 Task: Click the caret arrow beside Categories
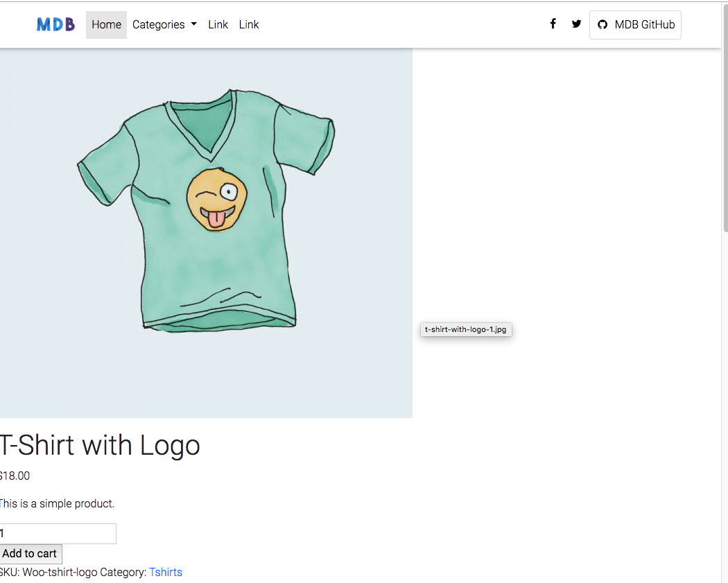(x=194, y=24)
